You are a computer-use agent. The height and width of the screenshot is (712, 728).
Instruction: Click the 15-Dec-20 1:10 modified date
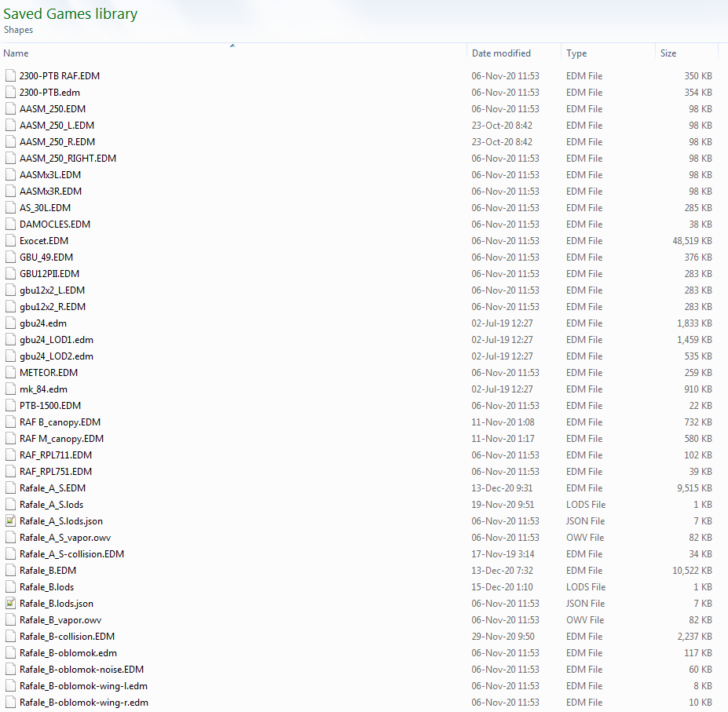point(503,586)
